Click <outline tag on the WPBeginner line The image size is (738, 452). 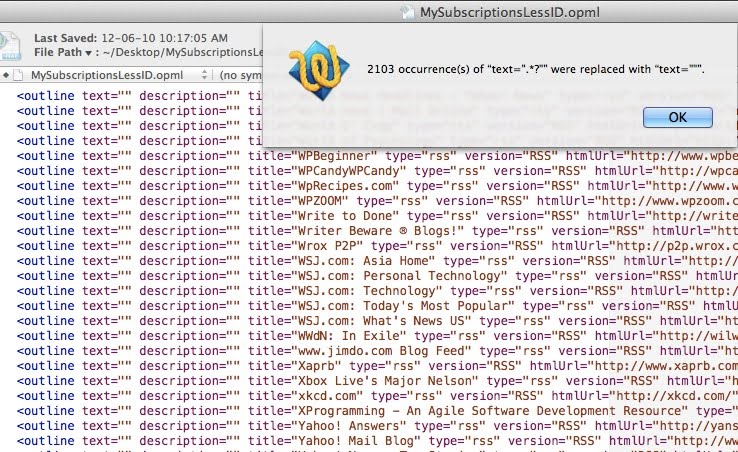pos(46,156)
